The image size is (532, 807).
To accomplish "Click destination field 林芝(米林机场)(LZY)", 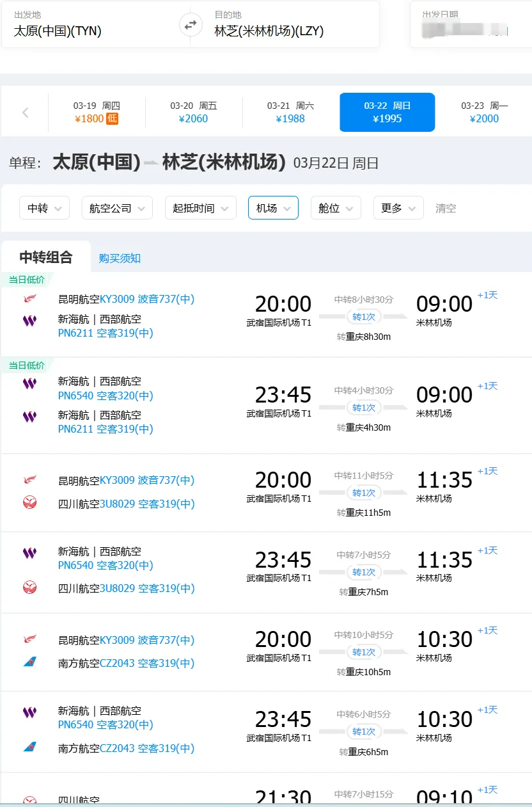I will click(x=291, y=24).
